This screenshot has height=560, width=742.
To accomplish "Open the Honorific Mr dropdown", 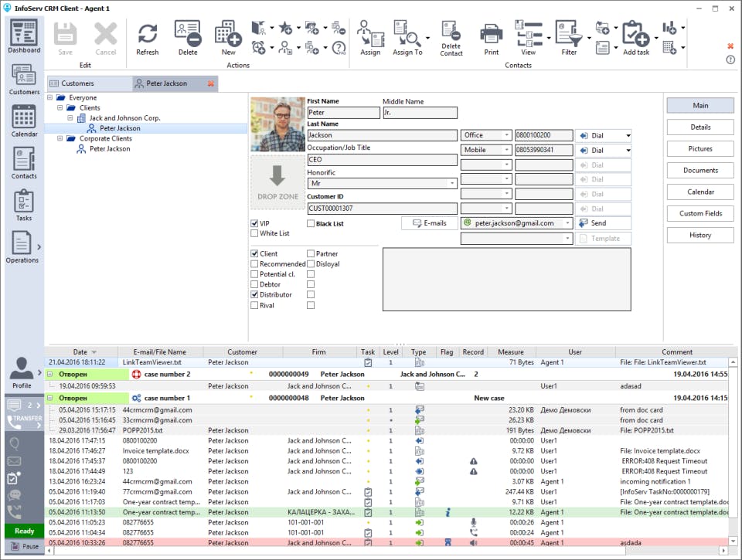I will [x=383, y=183].
